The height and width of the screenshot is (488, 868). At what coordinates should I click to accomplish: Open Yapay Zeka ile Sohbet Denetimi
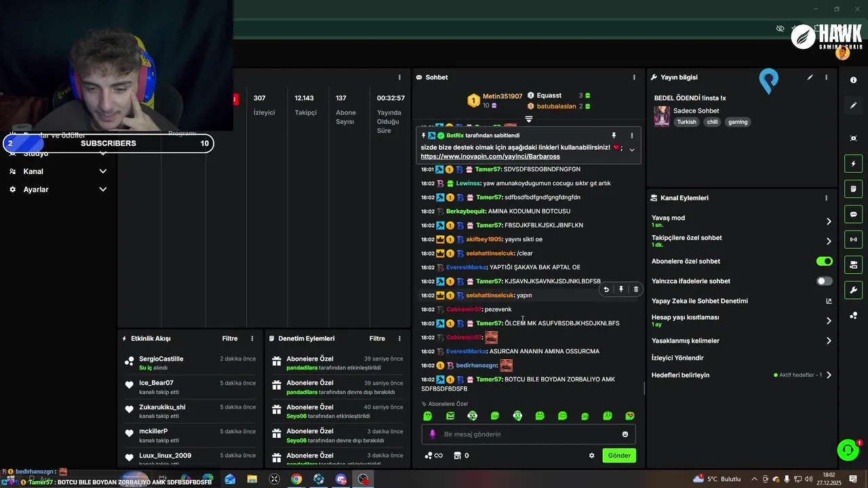741,301
